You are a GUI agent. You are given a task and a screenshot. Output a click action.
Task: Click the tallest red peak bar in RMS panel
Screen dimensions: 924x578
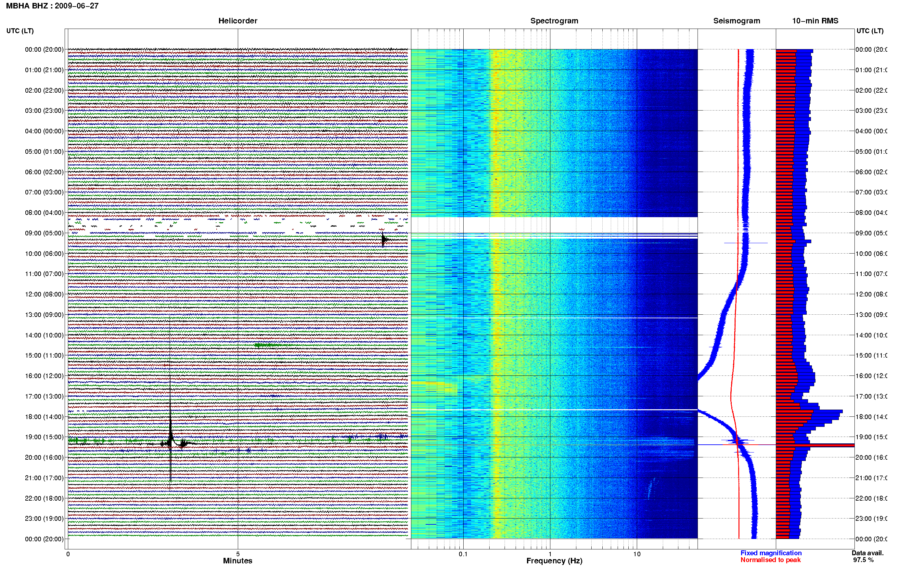[x=815, y=446]
